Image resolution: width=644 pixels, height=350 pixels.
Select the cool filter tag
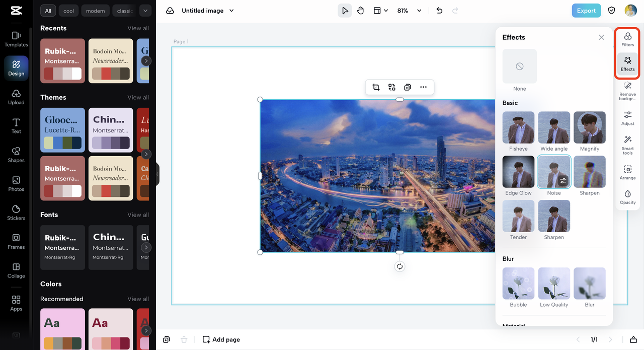tap(68, 11)
